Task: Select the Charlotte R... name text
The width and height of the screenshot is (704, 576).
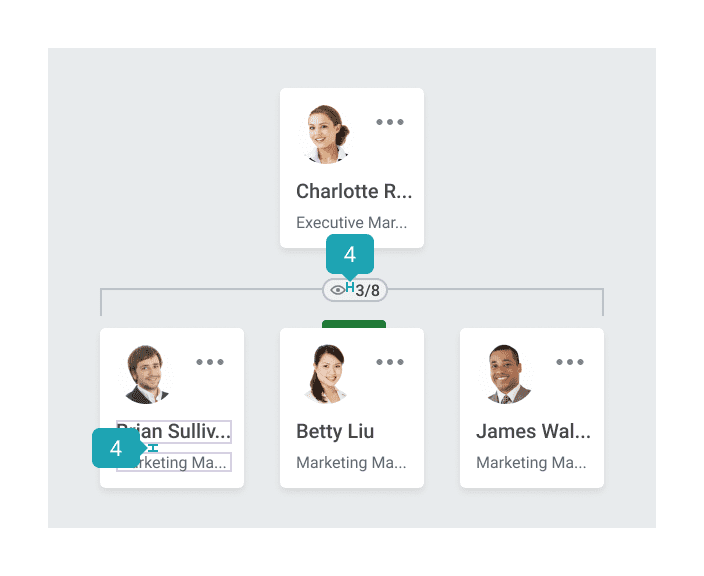Action: [x=354, y=191]
